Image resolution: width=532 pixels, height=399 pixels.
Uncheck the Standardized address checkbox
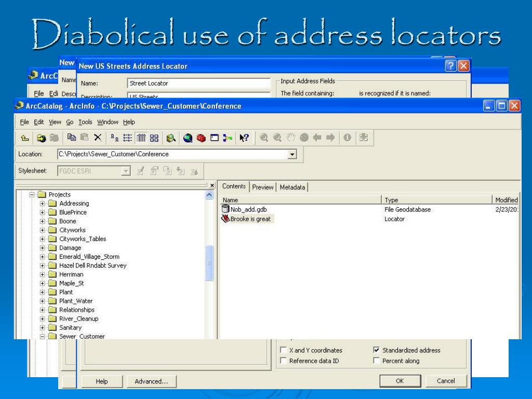click(376, 350)
